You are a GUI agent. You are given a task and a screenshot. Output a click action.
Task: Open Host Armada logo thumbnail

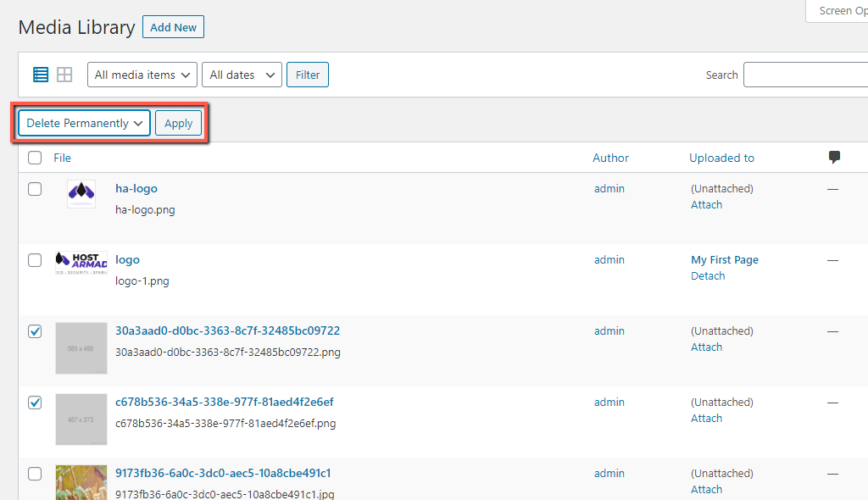pos(81,263)
